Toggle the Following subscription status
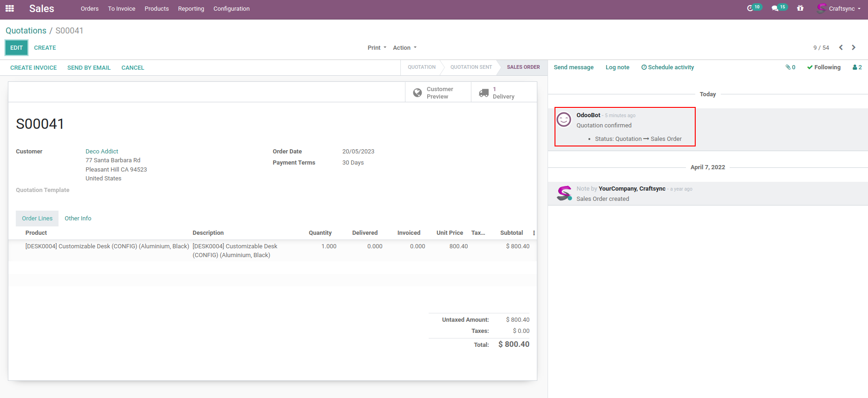Screen dimensions: 868x398 click(824, 67)
